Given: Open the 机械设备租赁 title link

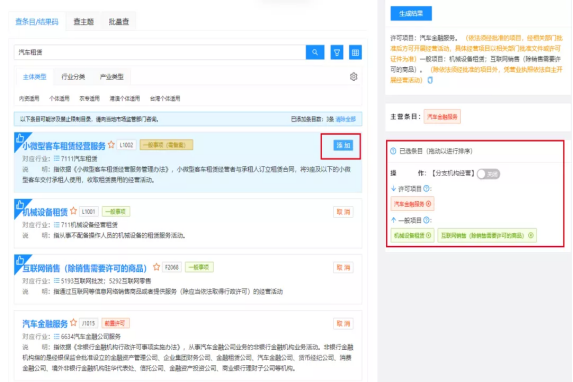Looking at the screenshot, I should 45,212.
